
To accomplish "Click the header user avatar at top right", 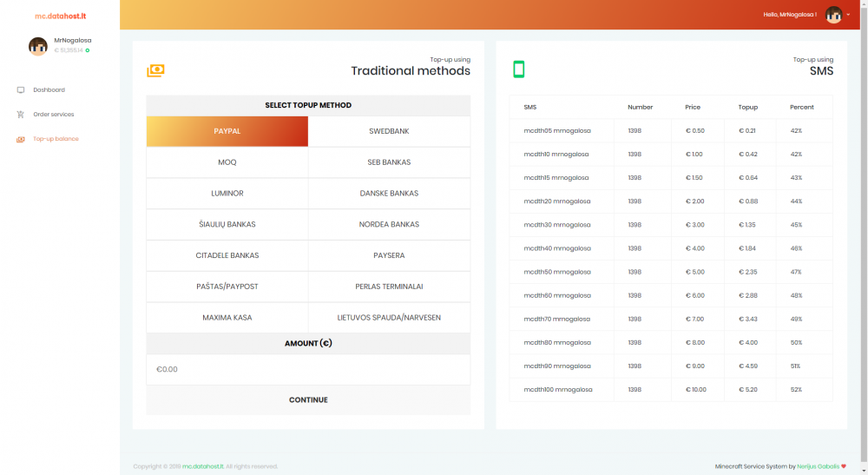I will (833, 15).
